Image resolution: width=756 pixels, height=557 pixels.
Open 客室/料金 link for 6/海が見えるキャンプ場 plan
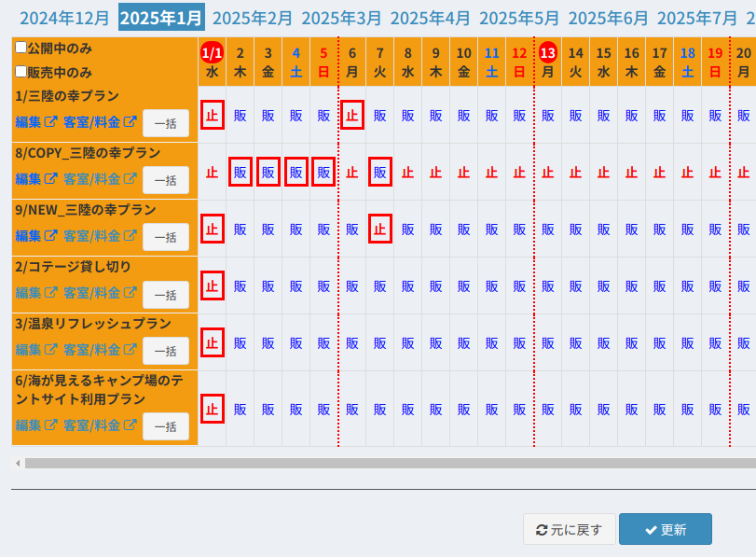100,425
